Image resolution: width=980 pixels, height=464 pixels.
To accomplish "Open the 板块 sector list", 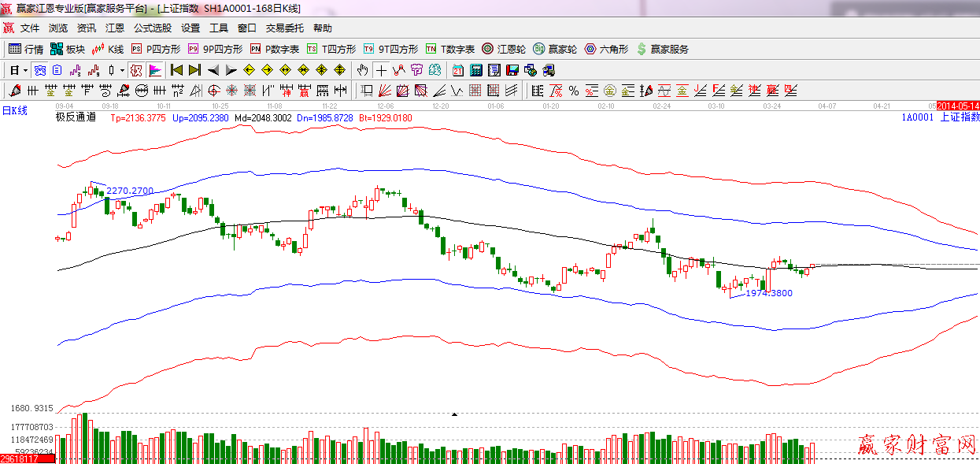I will [x=67, y=49].
